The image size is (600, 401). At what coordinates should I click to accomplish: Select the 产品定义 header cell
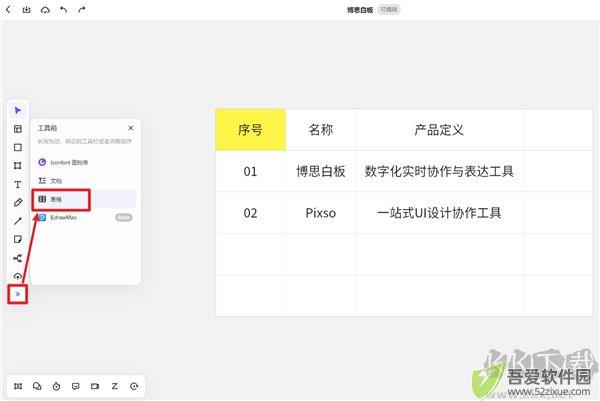pos(439,130)
